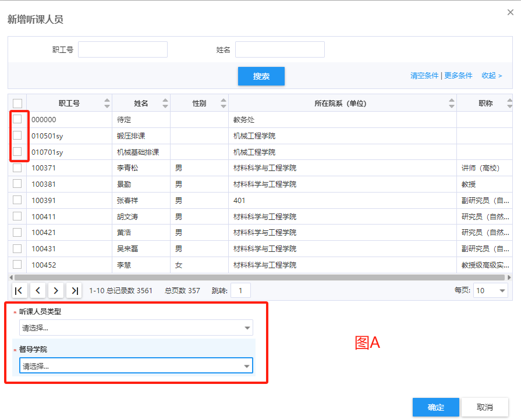Expand the 督导学院 dropdown
The width and height of the screenshot is (521, 420).
pos(136,366)
